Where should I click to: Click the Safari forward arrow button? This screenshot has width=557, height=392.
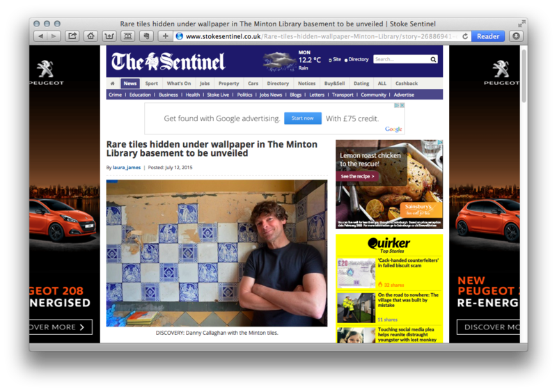54,36
